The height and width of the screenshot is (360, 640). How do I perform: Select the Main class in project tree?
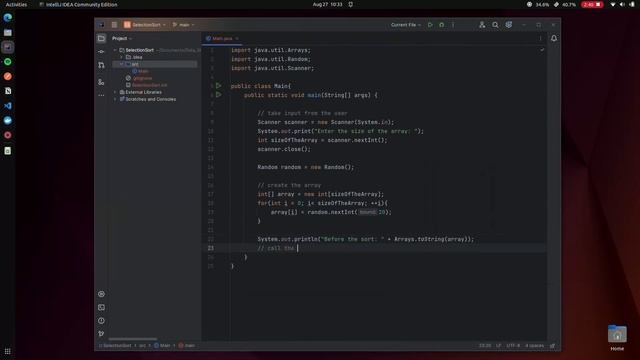click(x=140, y=71)
